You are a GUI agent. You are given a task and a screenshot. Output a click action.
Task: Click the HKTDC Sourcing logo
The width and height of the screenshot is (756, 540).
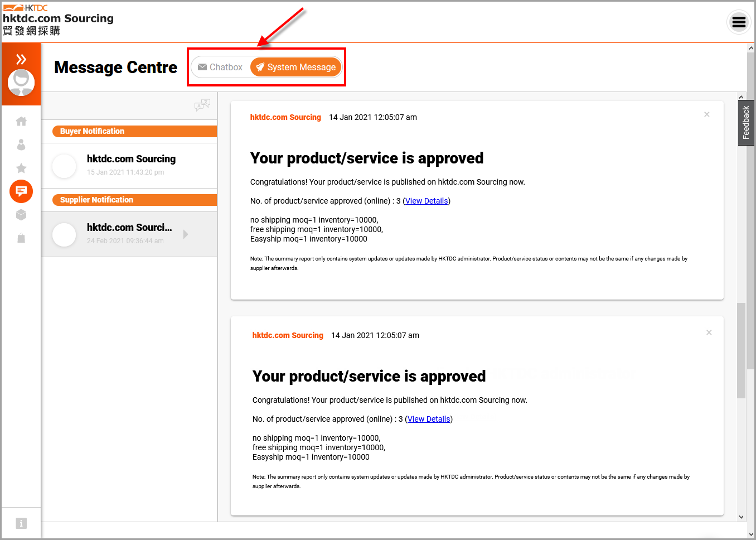58,21
